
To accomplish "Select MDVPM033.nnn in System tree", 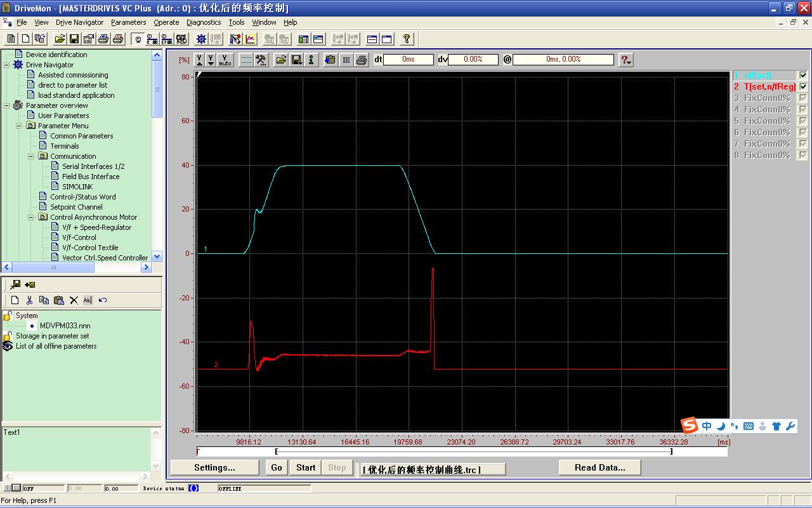I will click(x=65, y=326).
